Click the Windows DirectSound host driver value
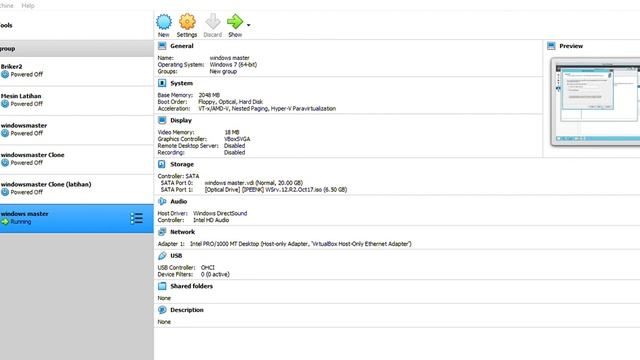640x360 pixels. [x=220, y=213]
